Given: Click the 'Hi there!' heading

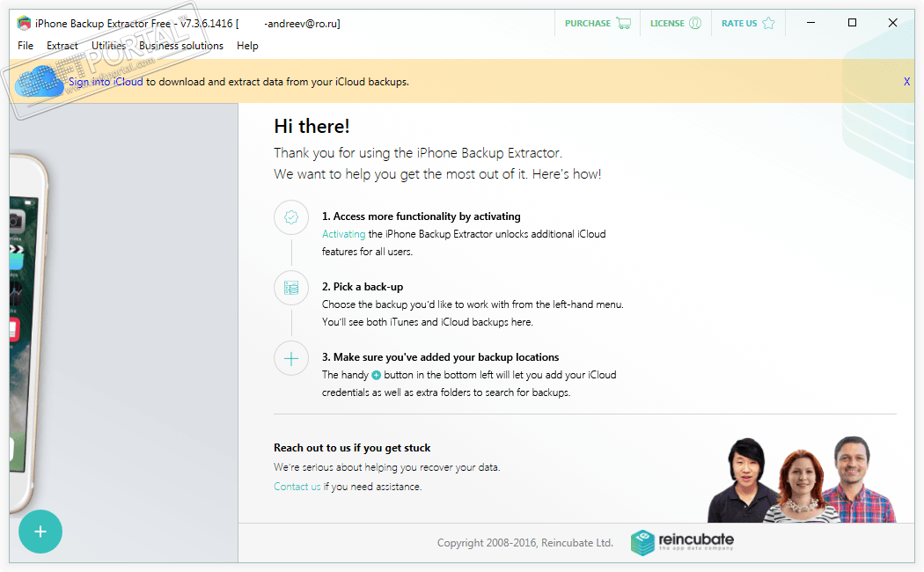Looking at the screenshot, I should click(x=312, y=126).
